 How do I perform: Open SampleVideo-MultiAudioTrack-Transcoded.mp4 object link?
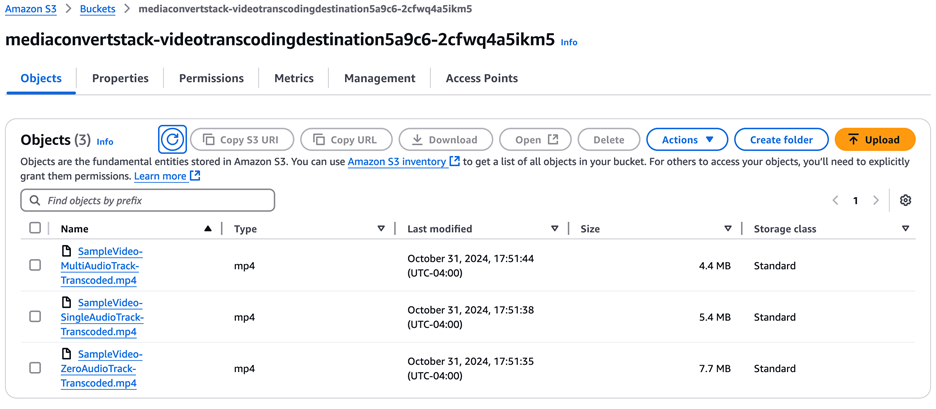[x=101, y=265]
